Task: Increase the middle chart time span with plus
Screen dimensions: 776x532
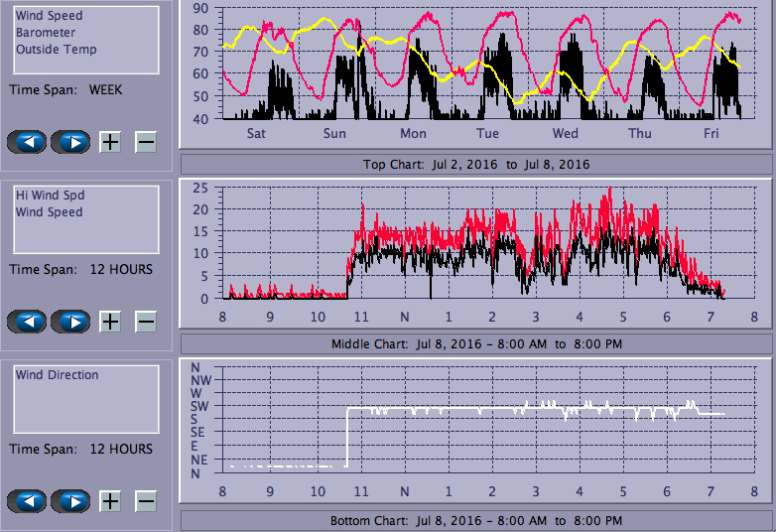Action: 110,322
